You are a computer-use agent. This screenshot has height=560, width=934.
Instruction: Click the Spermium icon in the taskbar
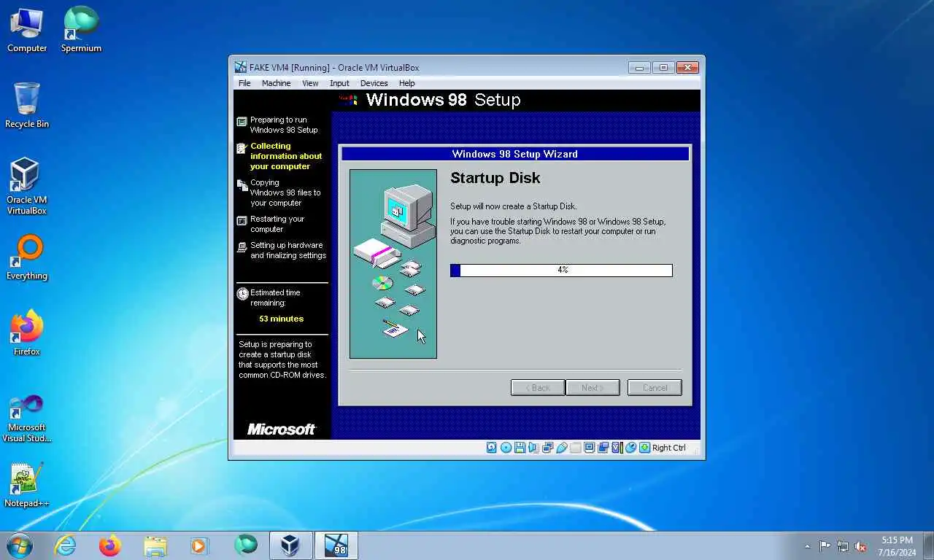click(246, 545)
